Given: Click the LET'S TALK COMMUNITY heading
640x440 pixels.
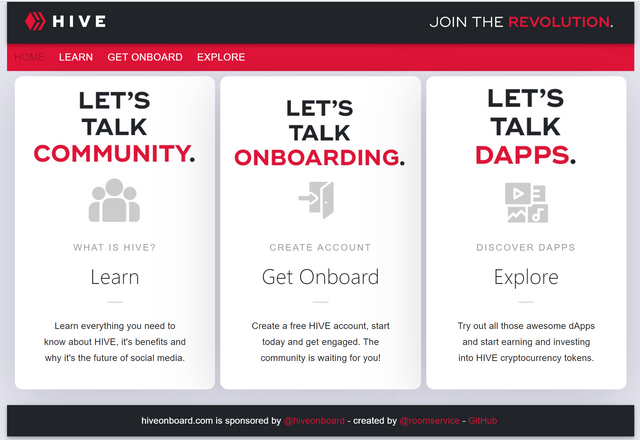Looking at the screenshot, I should [114, 127].
